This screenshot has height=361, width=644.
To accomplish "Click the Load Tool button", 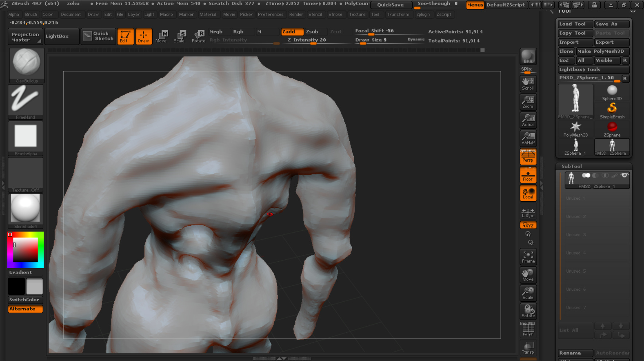I will click(x=576, y=24).
